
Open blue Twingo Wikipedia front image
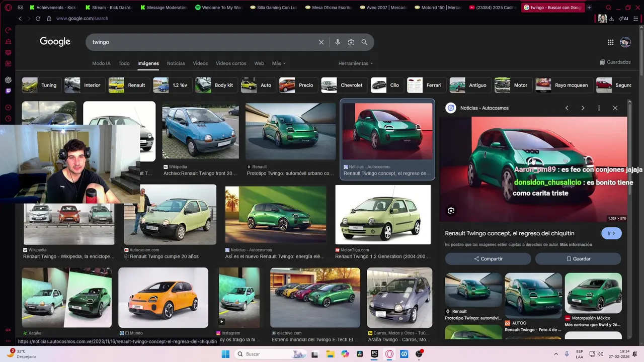(x=200, y=131)
